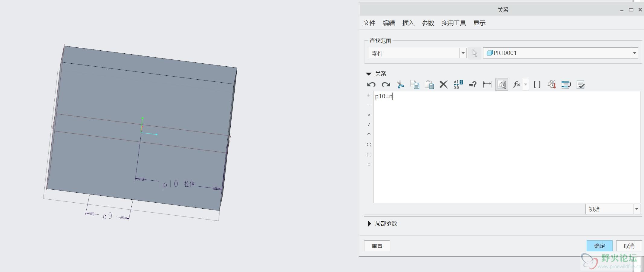
Task: Close the 关系 dialog window
Action: [640, 10]
